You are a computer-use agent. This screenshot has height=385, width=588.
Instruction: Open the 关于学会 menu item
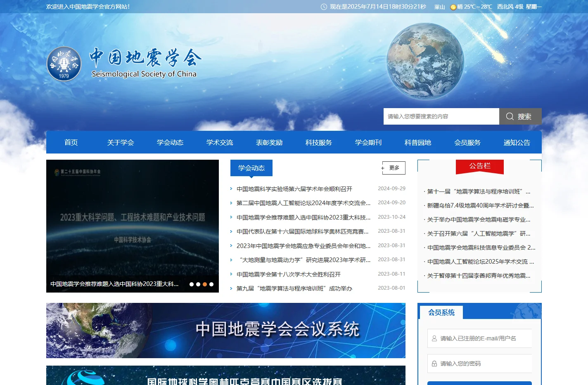click(x=121, y=142)
